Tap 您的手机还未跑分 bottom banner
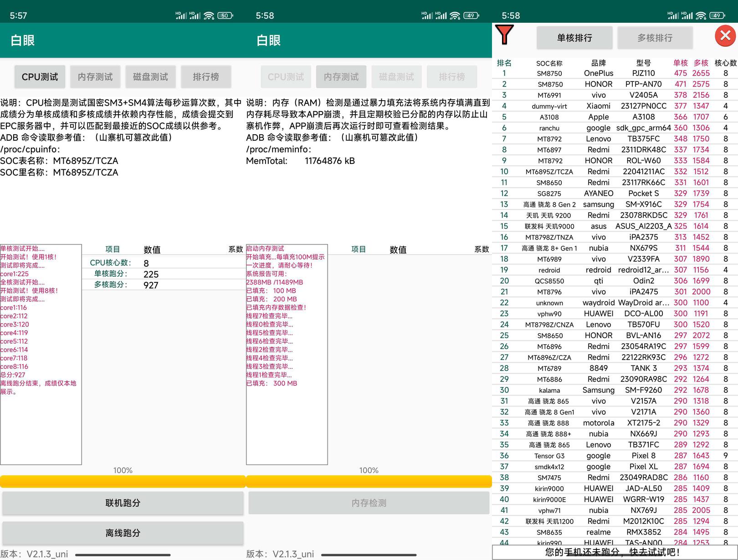Image resolution: width=738 pixels, height=560 pixels. (615, 552)
